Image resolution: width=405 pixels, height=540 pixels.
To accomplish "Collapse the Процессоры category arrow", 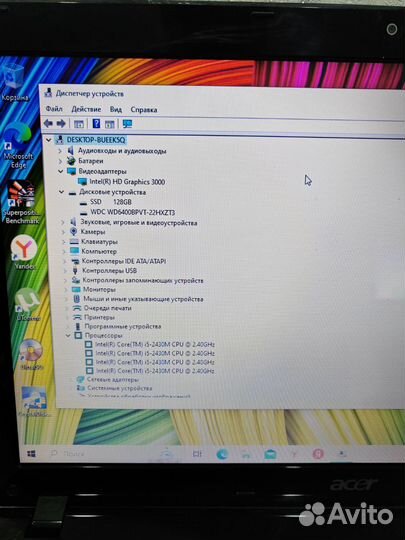I will coord(68,335).
